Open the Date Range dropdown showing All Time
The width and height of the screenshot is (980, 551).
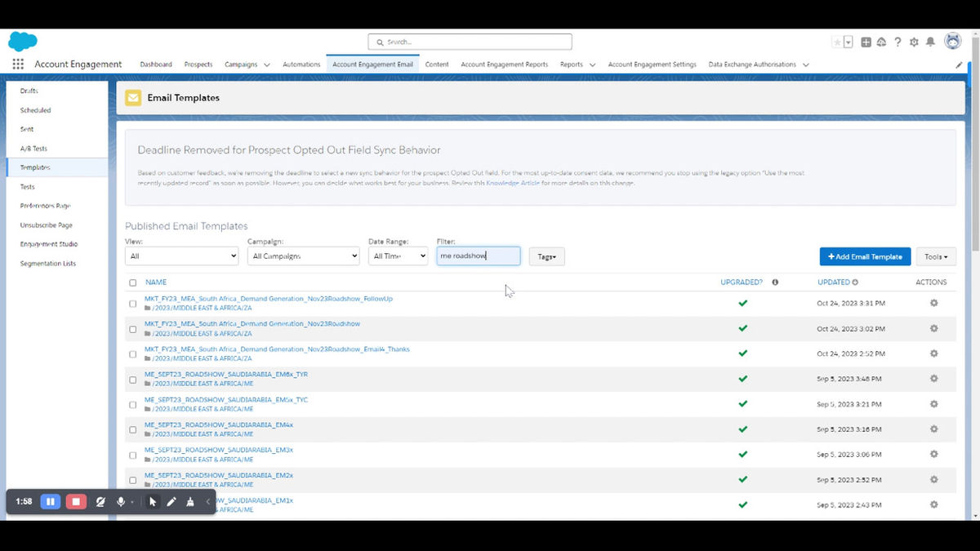point(398,256)
